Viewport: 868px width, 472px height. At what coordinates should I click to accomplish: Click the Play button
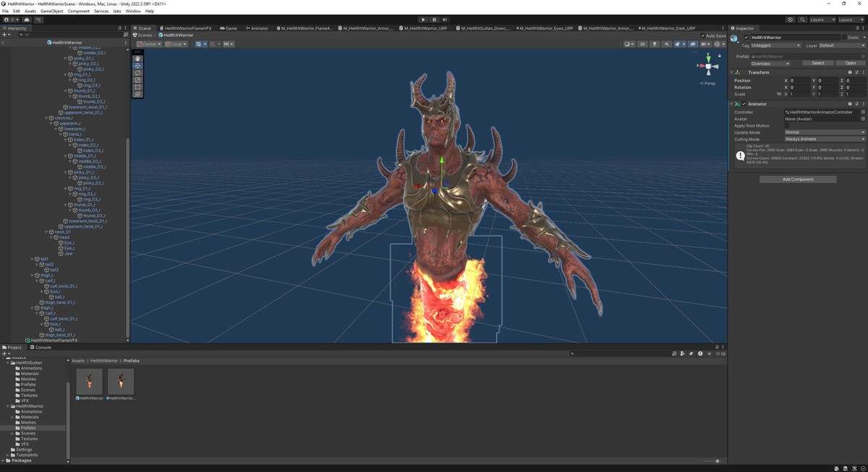[423, 20]
